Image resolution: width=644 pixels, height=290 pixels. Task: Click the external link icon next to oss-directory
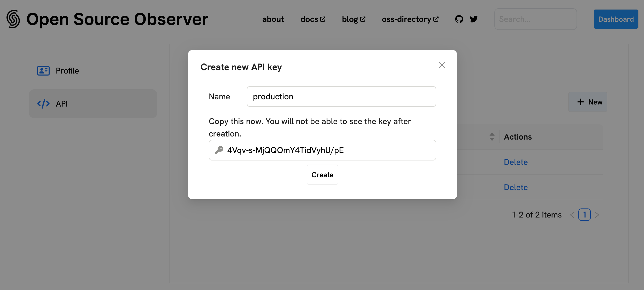[x=436, y=18]
